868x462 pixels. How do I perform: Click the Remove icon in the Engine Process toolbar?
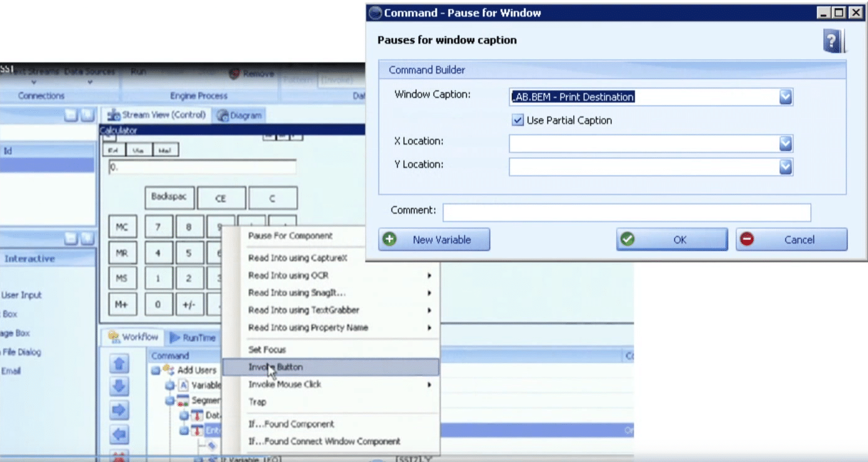pos(235,73)
